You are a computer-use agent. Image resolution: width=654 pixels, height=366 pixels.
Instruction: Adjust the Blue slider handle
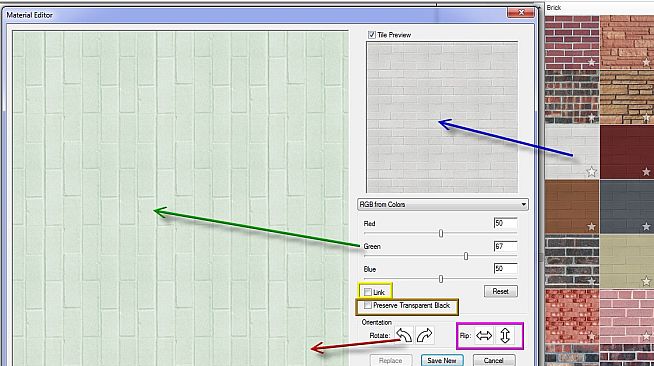441,279
